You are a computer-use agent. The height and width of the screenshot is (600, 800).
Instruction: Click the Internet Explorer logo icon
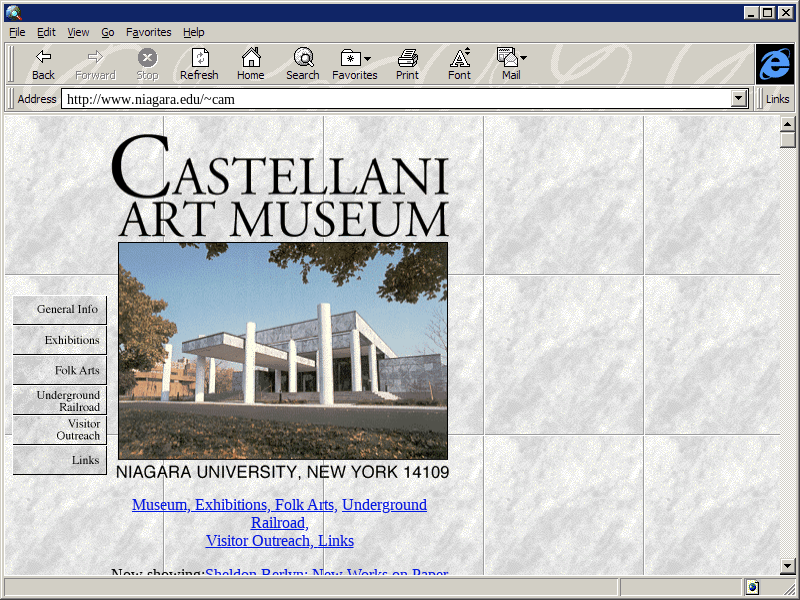point(774,64)
